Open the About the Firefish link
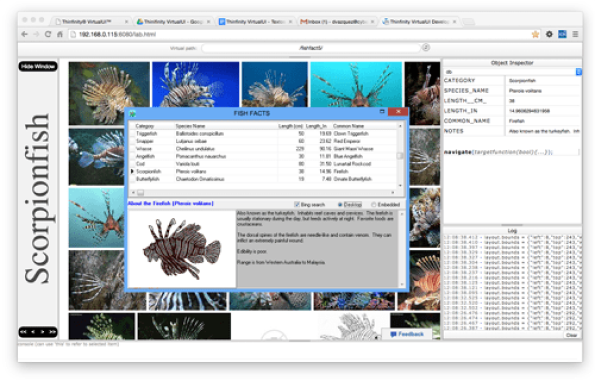This screenshot has width=595, height=380. click(170, 203)
